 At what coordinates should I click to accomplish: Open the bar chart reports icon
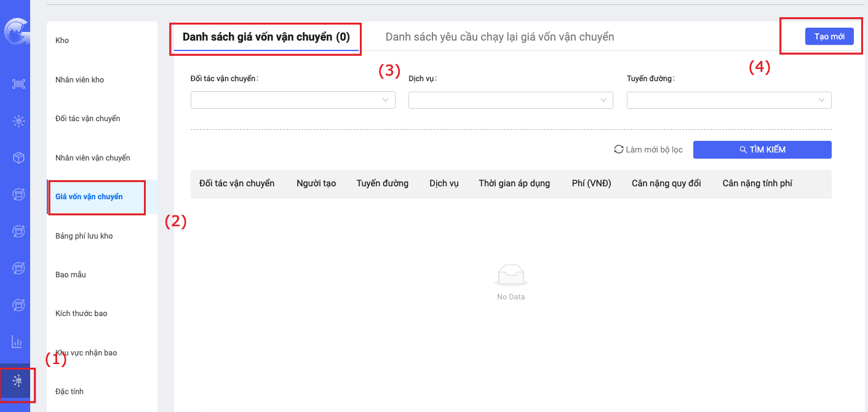click(17, 341)
